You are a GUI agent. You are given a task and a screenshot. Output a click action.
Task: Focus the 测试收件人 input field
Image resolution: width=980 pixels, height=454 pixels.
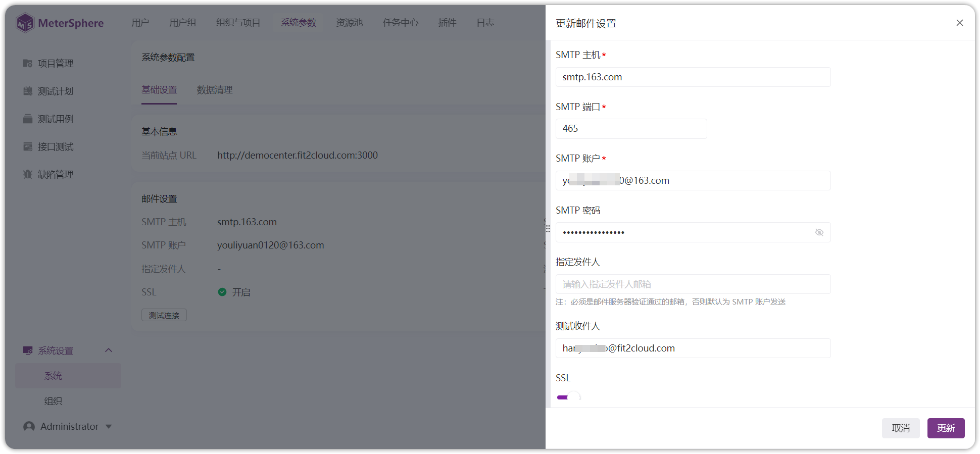tap(693, 348)
